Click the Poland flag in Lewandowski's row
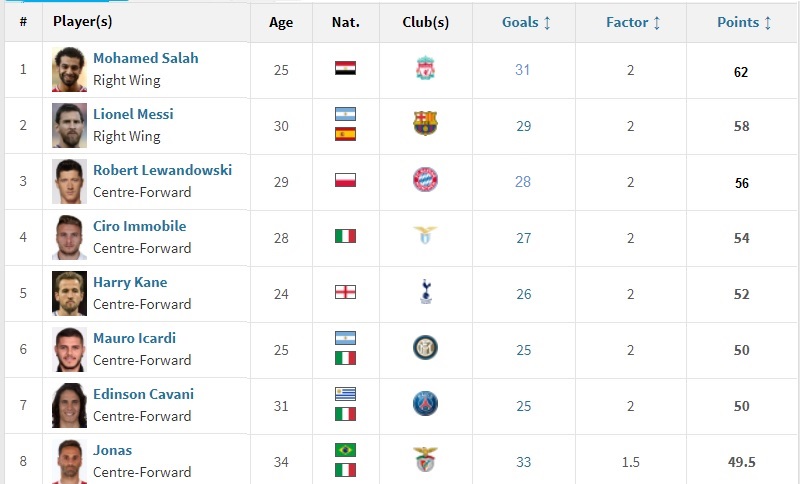Viewport: 811px width, 484px height. [345, 180]
